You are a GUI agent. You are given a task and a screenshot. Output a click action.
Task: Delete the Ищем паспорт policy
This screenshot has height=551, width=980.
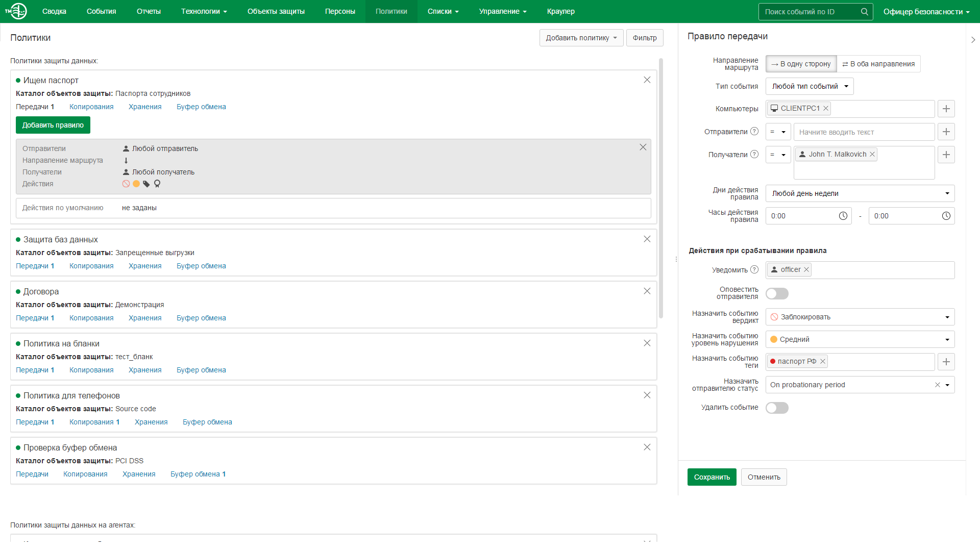tap(647, 80)
